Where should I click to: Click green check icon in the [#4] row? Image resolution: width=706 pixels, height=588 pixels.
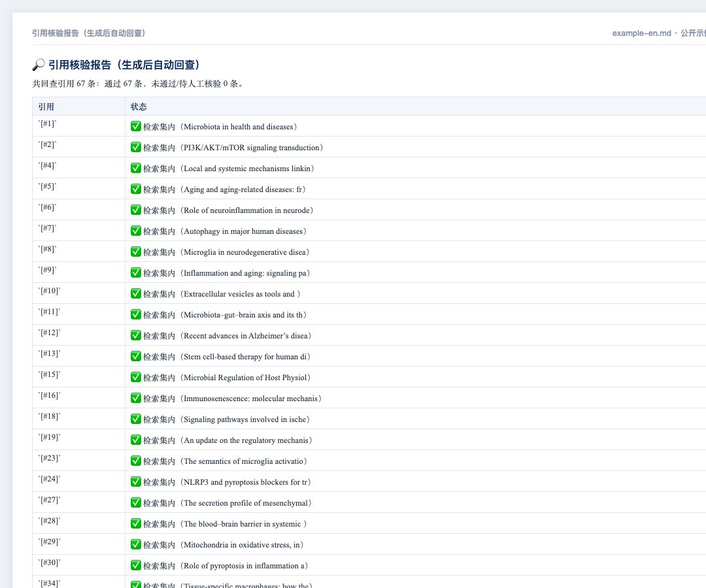(136, 169)
